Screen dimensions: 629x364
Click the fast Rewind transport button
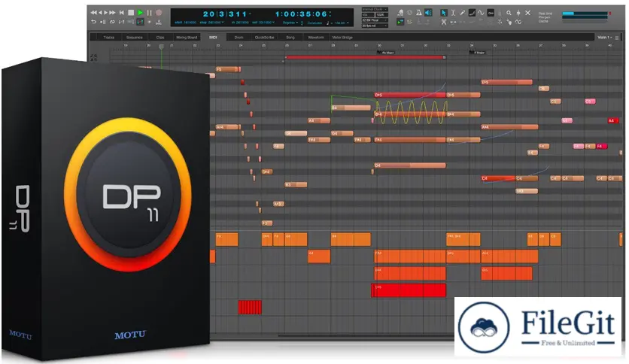click(93, 13)
